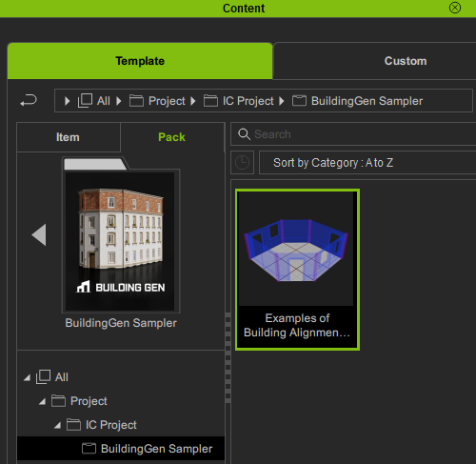This screenshot has height=464, width=476.
Task: Click the back navigation arrow icon
Action: 29,101
